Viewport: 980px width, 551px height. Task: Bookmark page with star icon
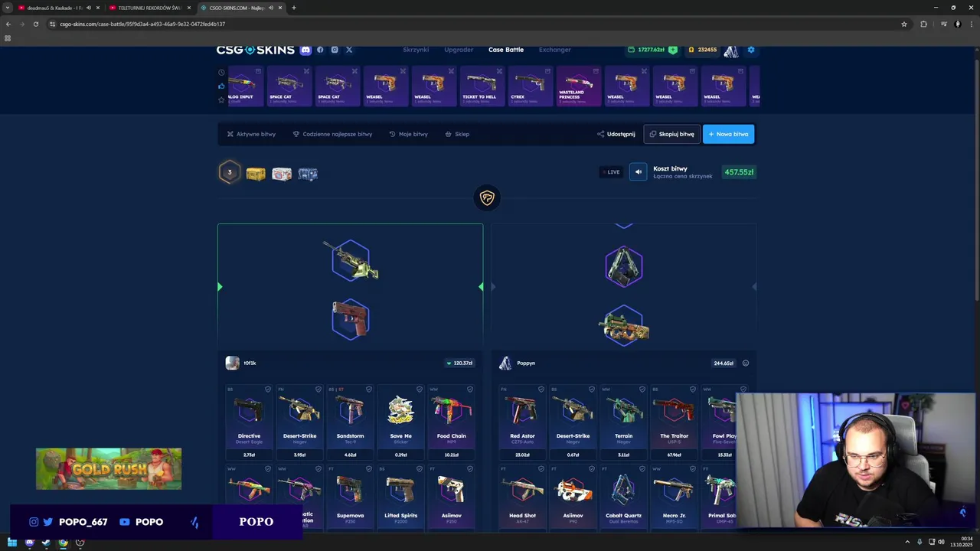904,24
